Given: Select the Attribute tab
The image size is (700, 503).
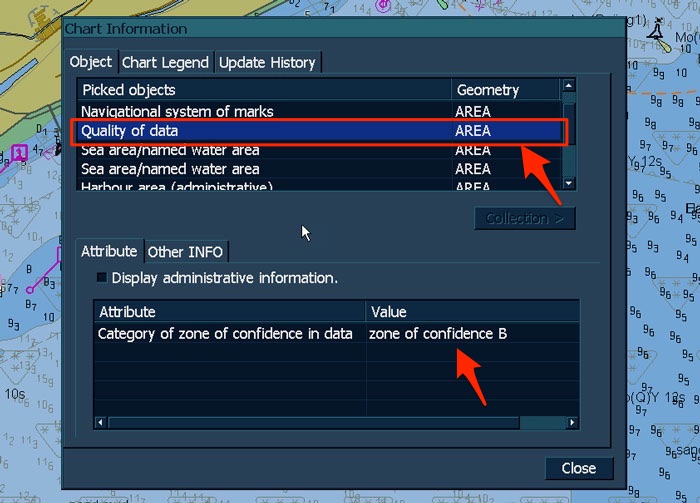Looking at the screenshot, I should point(109,252).
